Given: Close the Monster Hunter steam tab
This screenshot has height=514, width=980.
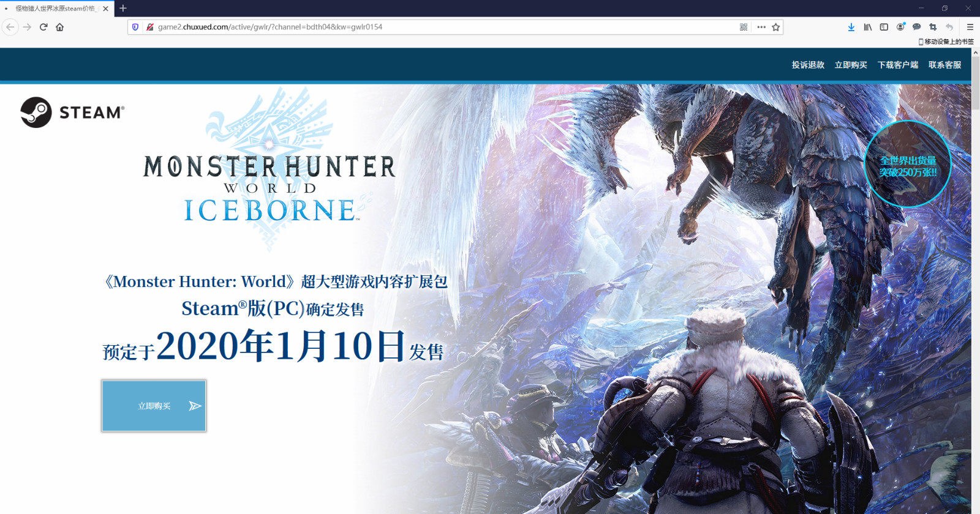Looking at the screenshot, I should [106, 9].
